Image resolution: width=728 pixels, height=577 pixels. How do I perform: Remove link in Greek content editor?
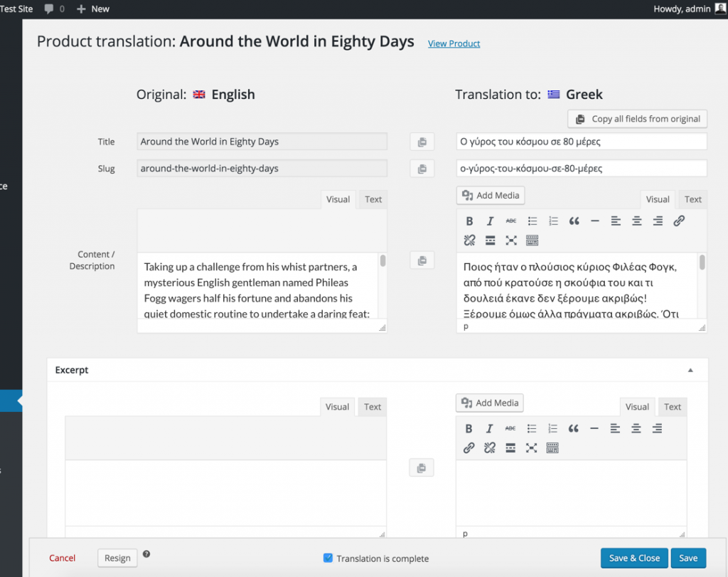click(469, 240)
